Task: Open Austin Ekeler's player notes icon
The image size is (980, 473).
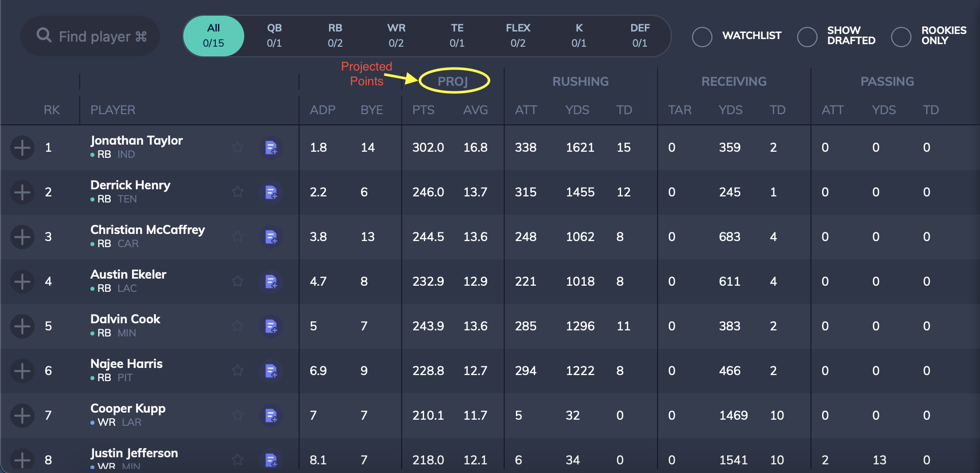Action: click(x=271, y=282)
